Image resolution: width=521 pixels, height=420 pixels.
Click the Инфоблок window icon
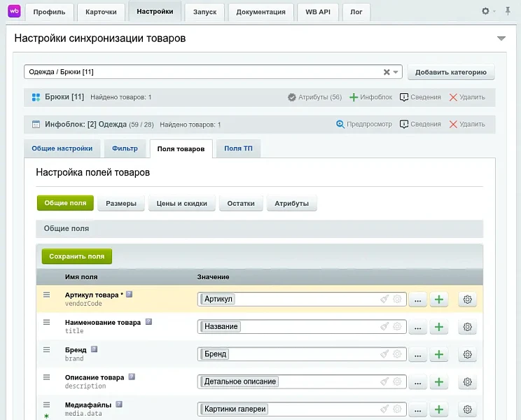point(36,125)
